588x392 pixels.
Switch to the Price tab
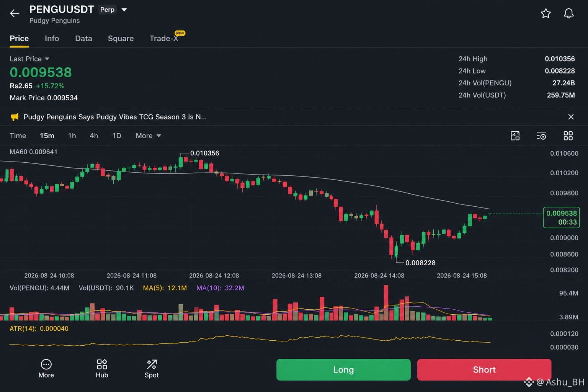[19, 38]
